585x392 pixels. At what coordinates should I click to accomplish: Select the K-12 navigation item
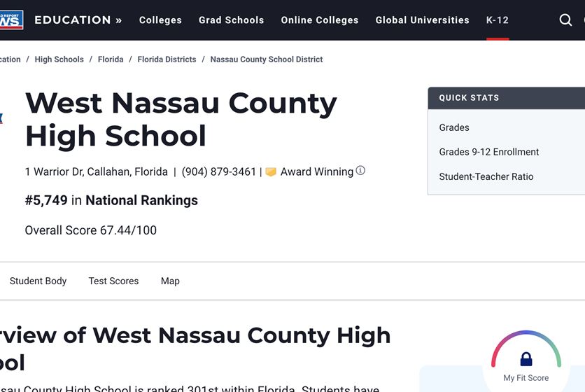click(x=498, y=20)
